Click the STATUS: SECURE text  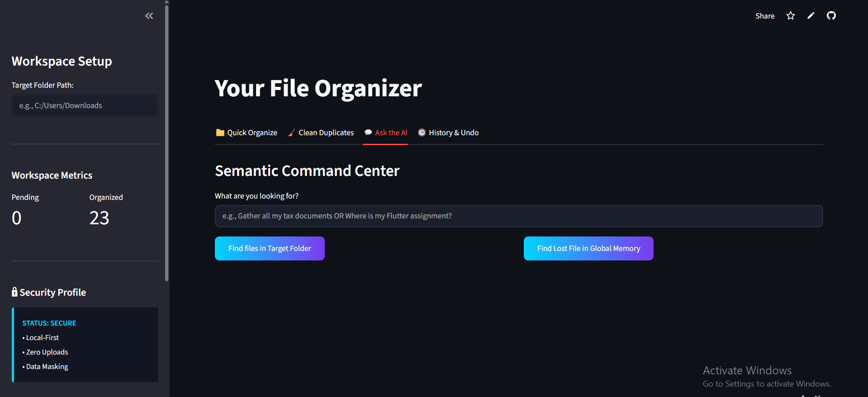pyautogui.click(x=49, y=323)
